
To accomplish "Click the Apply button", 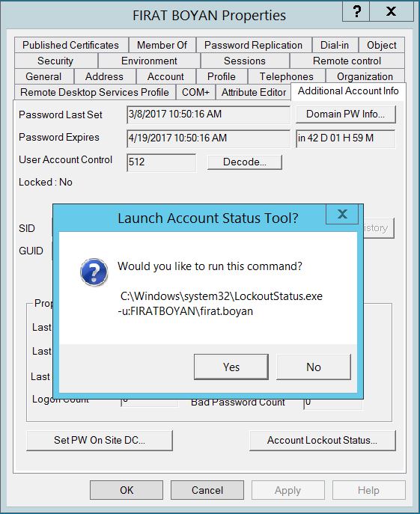I will pyautogui.click(x=287, y=490).
